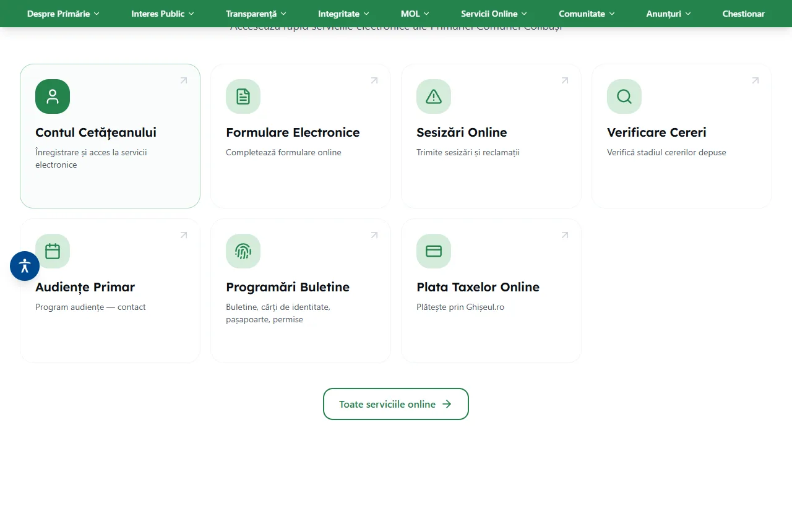The width and height of the screenshot is (792, 532).
Task: Open the Verificare Cereri magnifier icon
Action: tap(624, 97)
